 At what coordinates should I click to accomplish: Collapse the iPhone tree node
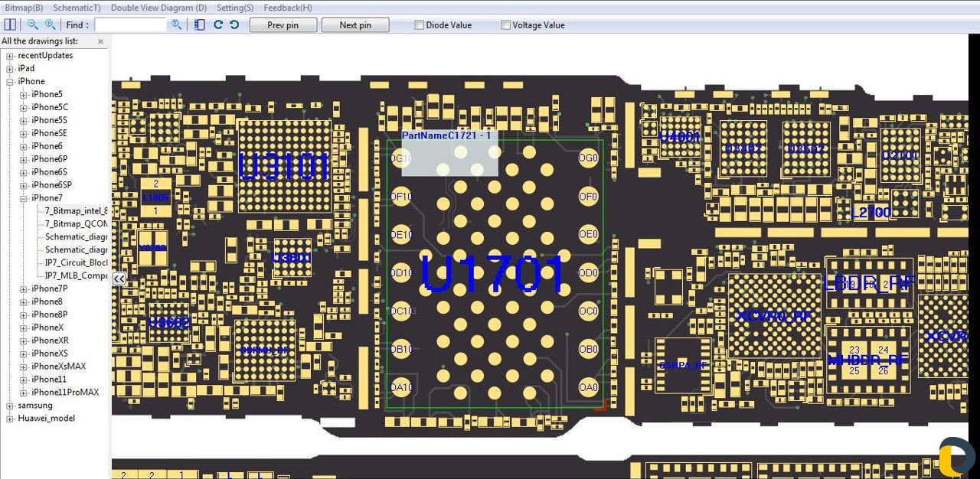10,82
